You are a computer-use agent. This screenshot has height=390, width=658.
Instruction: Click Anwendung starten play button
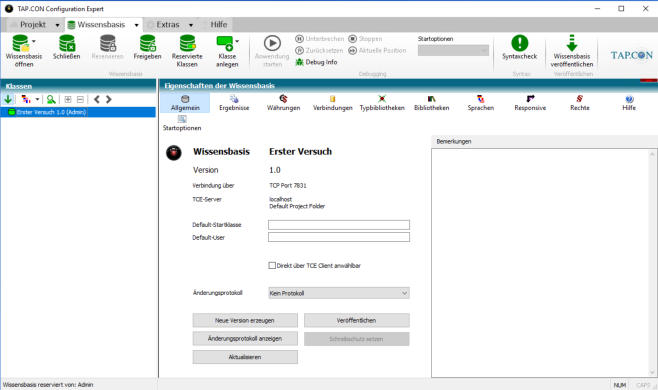[272, 43]
